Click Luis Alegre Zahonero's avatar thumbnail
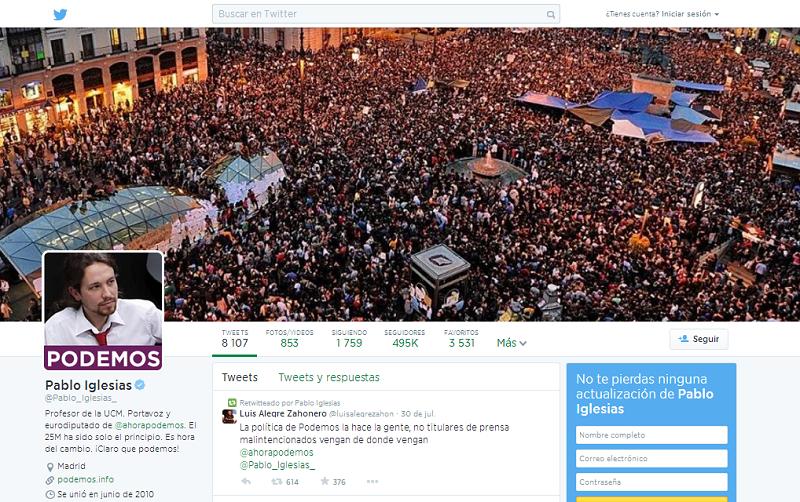800x502 pixels. pyautogui.click(x=229, y=416)
